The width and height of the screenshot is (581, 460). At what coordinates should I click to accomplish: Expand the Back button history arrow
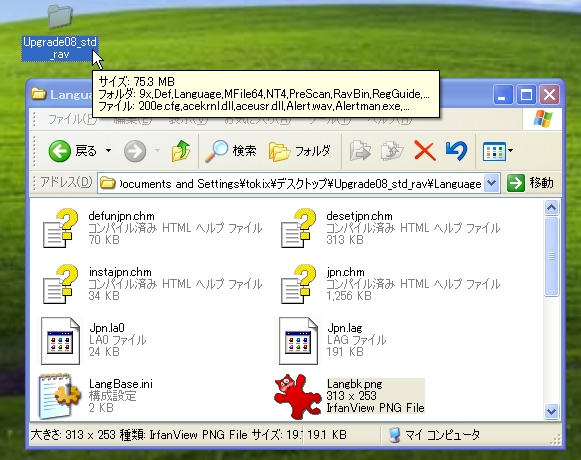click(x=108, y=150)
